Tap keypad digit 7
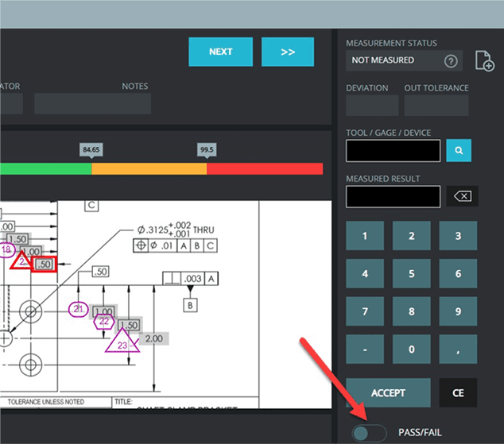 (365, 311)
